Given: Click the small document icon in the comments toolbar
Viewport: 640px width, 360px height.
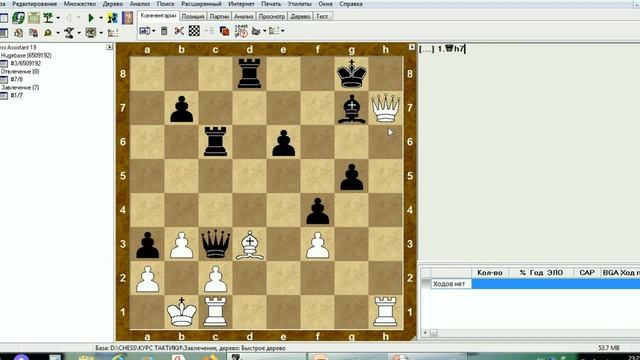Looking at the screenshot, I should tap(164, 31).
